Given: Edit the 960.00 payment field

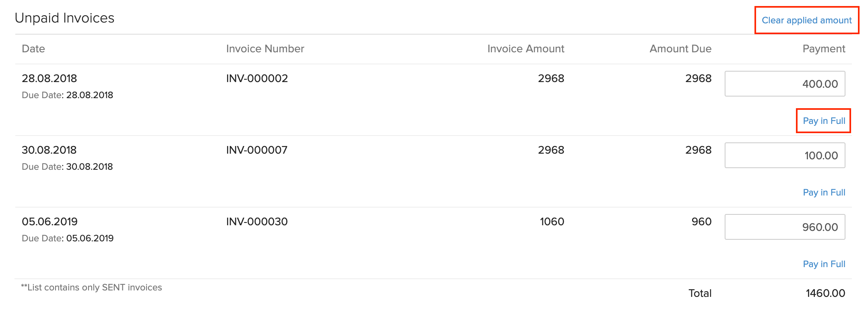Looking at the screenshot, I should 785,227.
